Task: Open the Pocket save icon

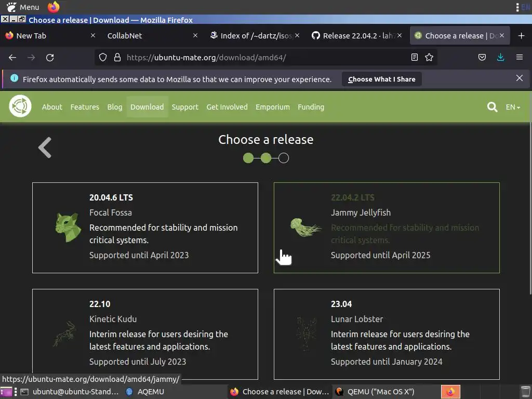Action: click(x=482, y=57)
